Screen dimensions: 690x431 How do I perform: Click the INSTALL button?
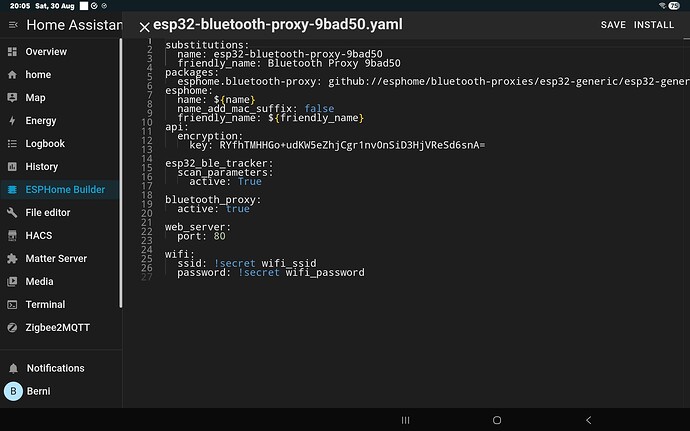[653, 25]
